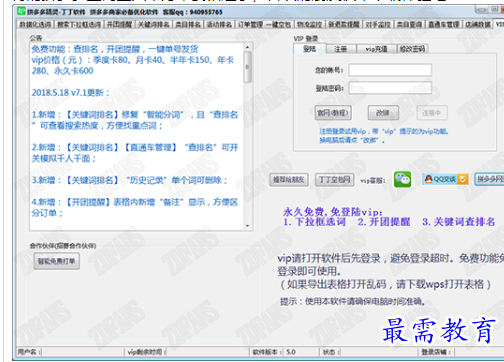Open the 关键词排名 tab
This screenshot has height=362, width=504.
(154, 24)
